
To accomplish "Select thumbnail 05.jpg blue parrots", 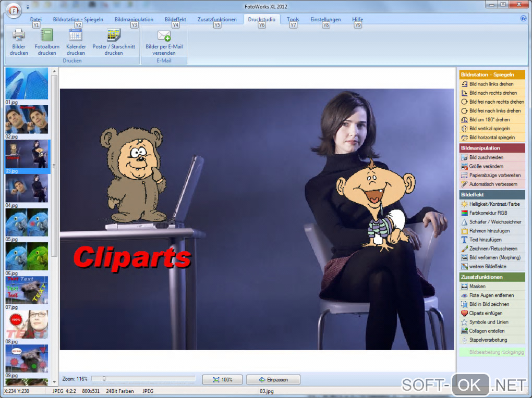I will [27, 222].
